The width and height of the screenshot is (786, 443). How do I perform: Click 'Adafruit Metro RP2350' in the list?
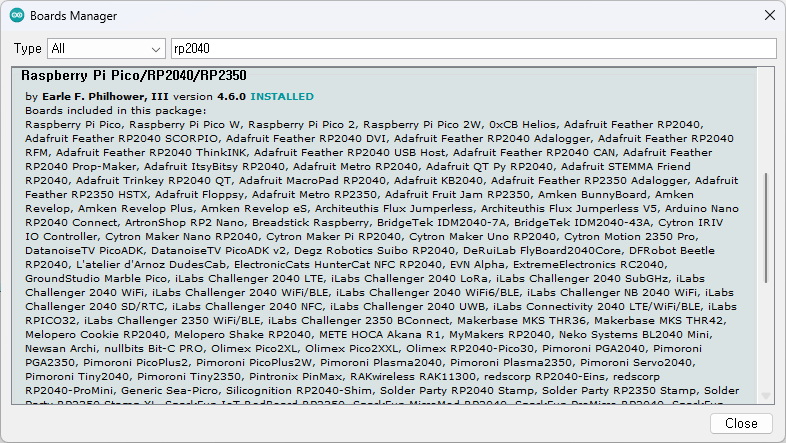click(314, 194)
